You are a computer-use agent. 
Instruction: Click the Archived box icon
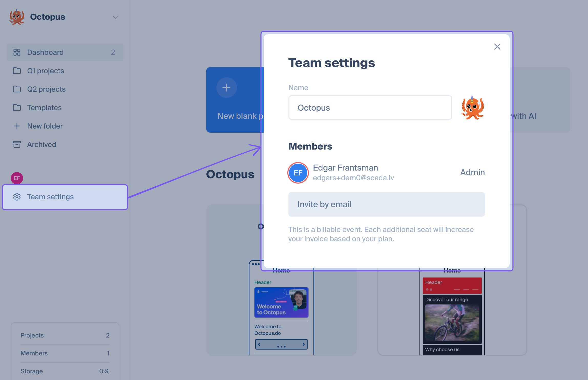tap(17, 144)
